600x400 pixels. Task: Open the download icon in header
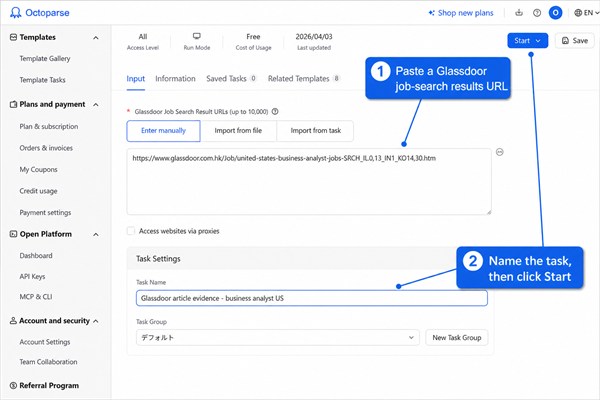(x=519, y=13)
